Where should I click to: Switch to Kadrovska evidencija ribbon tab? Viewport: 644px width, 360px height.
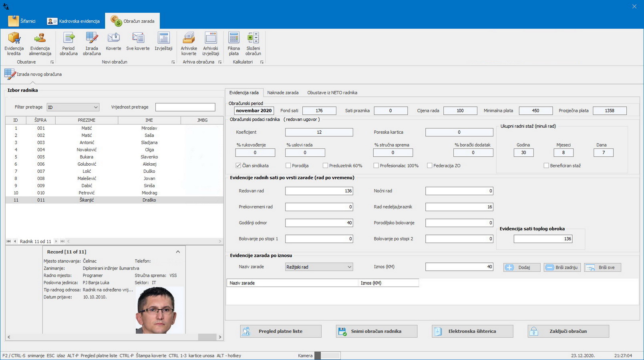73,21
